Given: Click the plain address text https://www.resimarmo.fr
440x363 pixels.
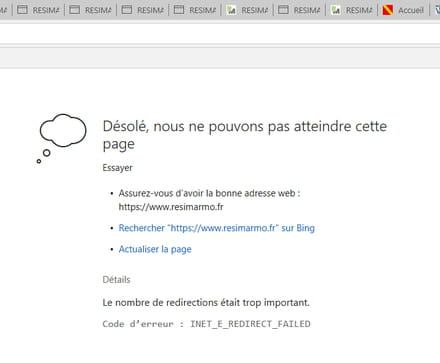Looking at the screenshot, I should point(171,207).
